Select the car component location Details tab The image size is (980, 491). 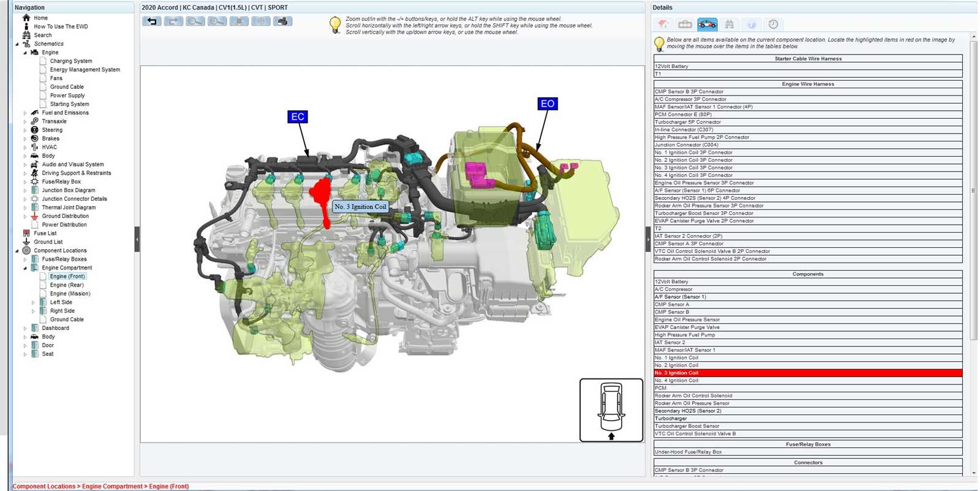pyautogui.click(x=707, y=24)
